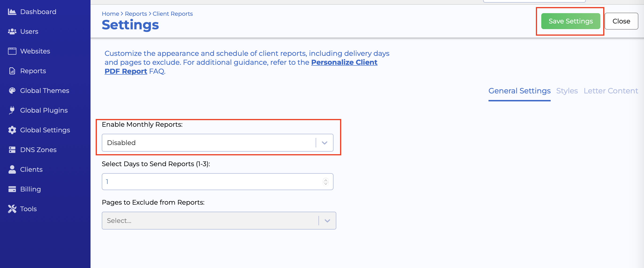Click the Global Themes palette icon
Viewport: 644px width, 268px height.
(12, 90)
